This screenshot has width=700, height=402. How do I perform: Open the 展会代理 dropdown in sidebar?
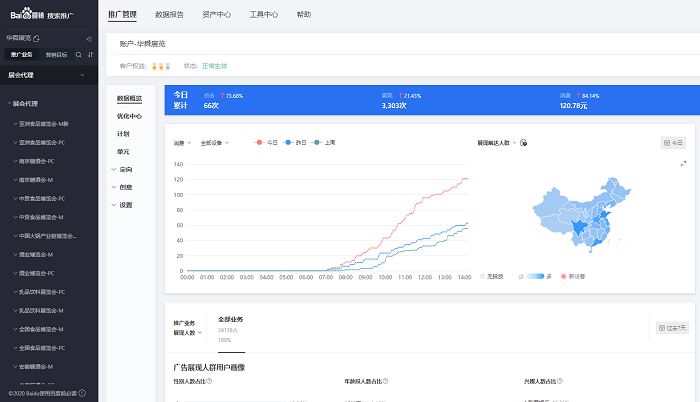click(47, 75)
